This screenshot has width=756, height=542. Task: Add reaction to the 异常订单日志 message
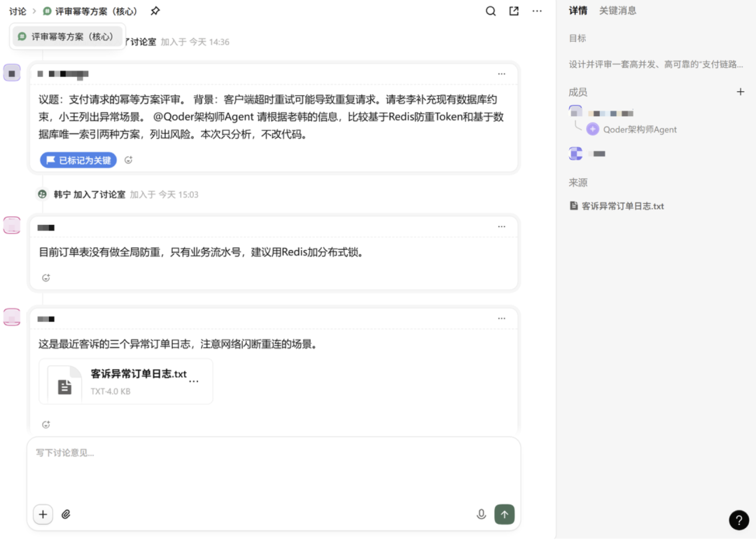coord(45,425)
